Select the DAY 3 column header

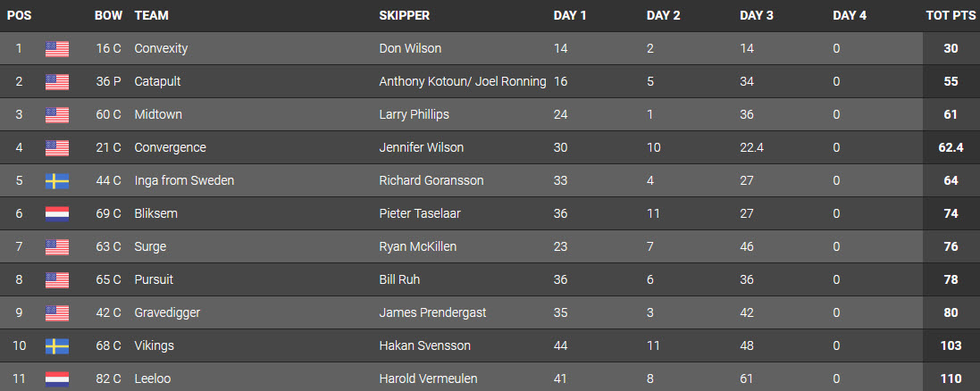[x=757, y=15]
